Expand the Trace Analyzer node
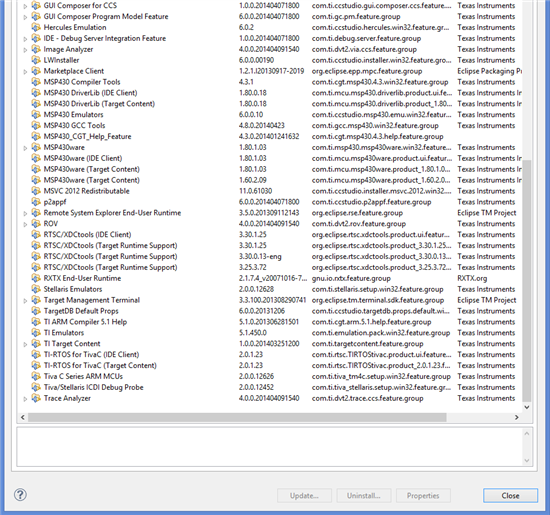550x515 pixels. 25,399
